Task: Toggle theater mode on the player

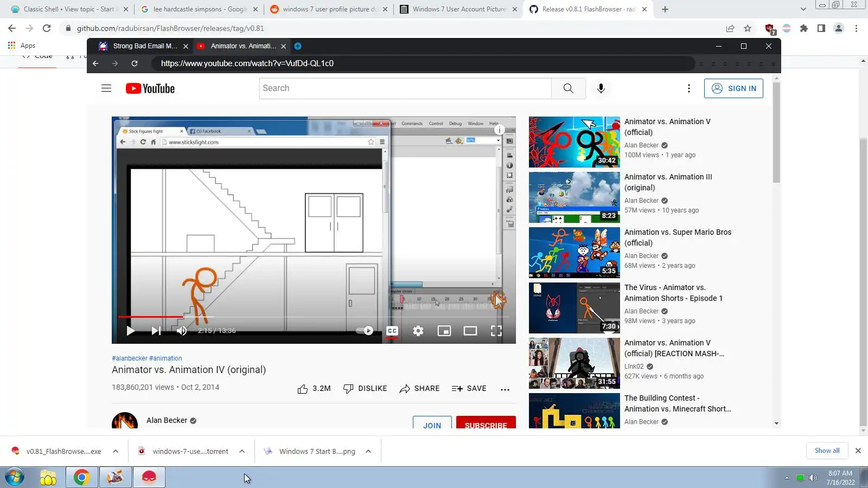Action: [470, 331]
